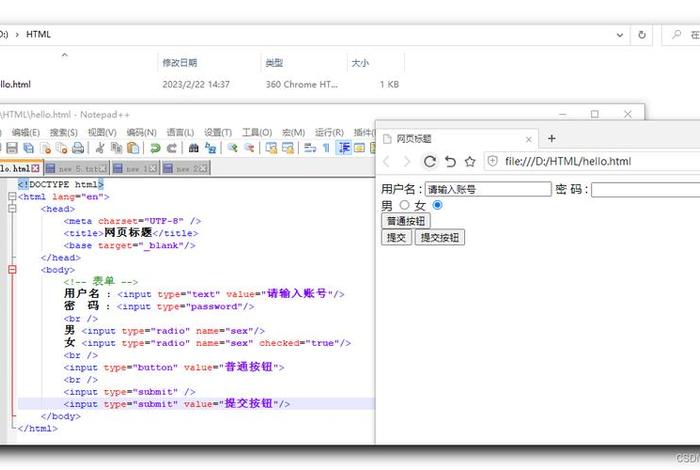
Task: Click the Close All icon in Notepad++ toolbar
Action: click(x=62, y=148)
